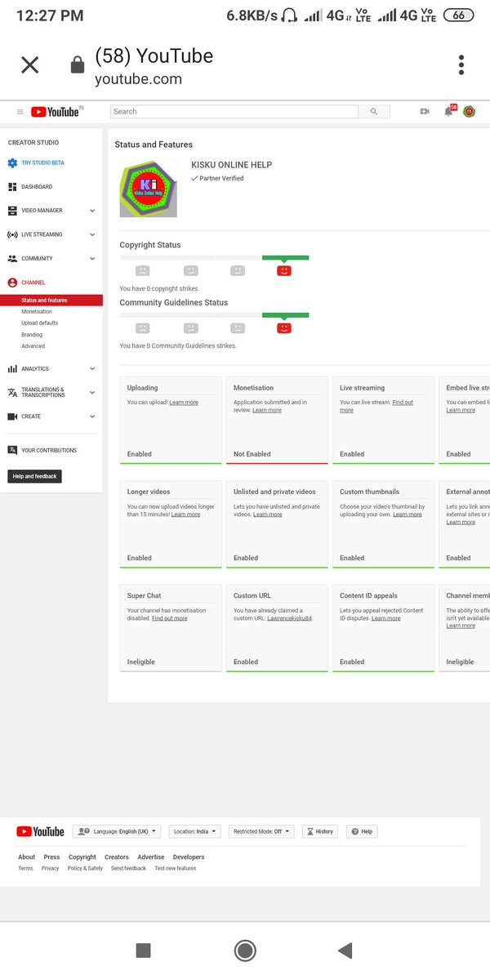Expand the Community section

51,258
